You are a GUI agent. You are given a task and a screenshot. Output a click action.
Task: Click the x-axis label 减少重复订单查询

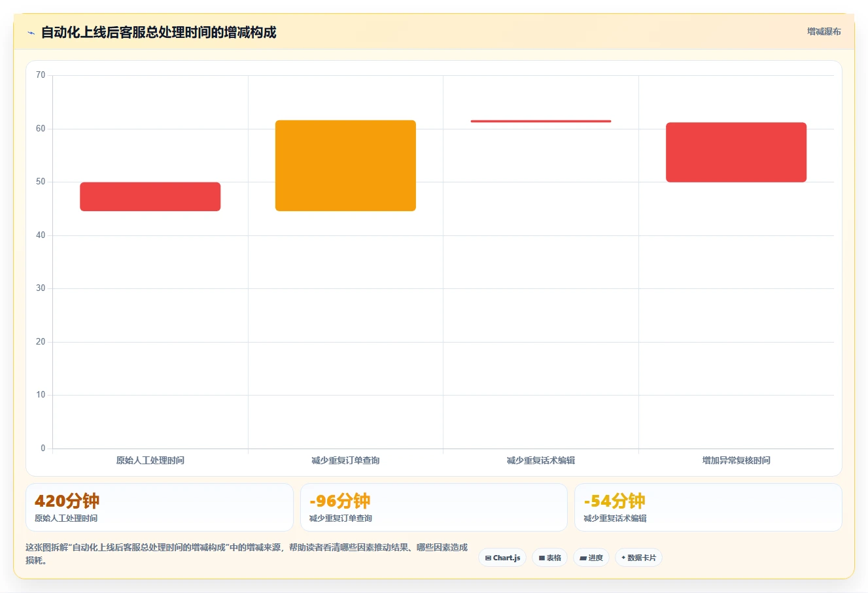pos(345,460)
